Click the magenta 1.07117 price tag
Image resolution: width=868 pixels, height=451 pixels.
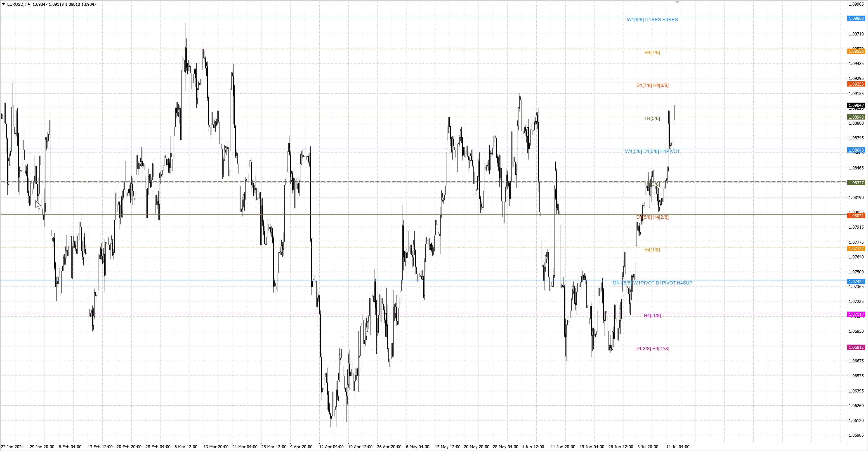pos(856,314)
